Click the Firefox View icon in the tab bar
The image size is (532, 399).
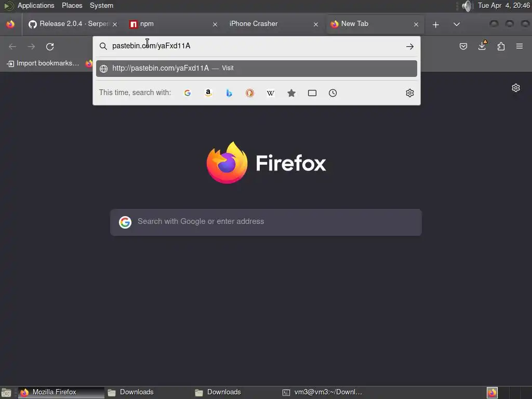point(10,24)
